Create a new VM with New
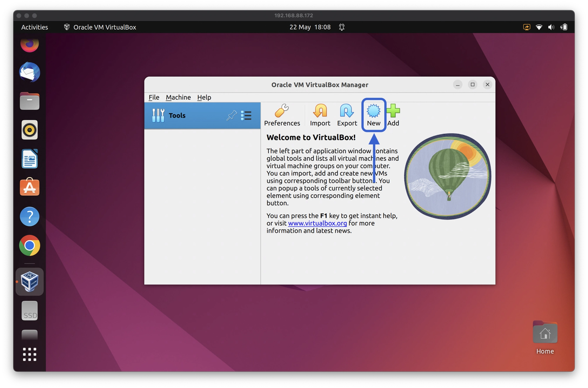Screen dimensions: 588x388 [373, 115]
